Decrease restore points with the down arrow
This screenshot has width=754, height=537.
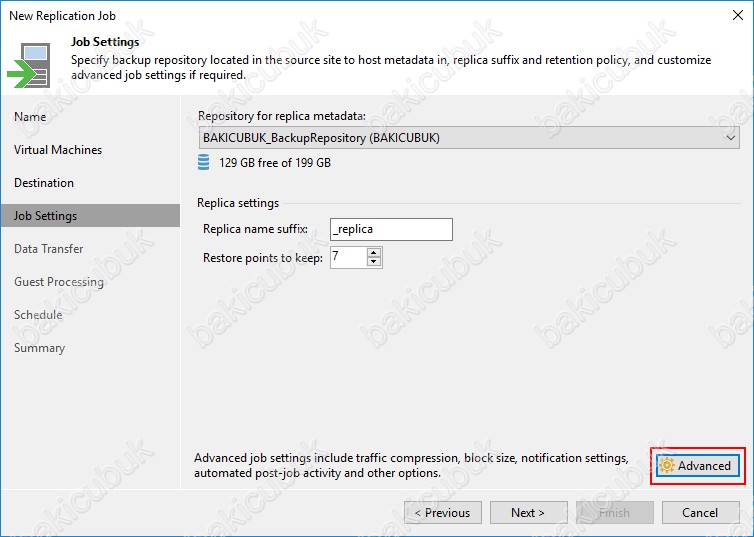[x=374, y=262]
